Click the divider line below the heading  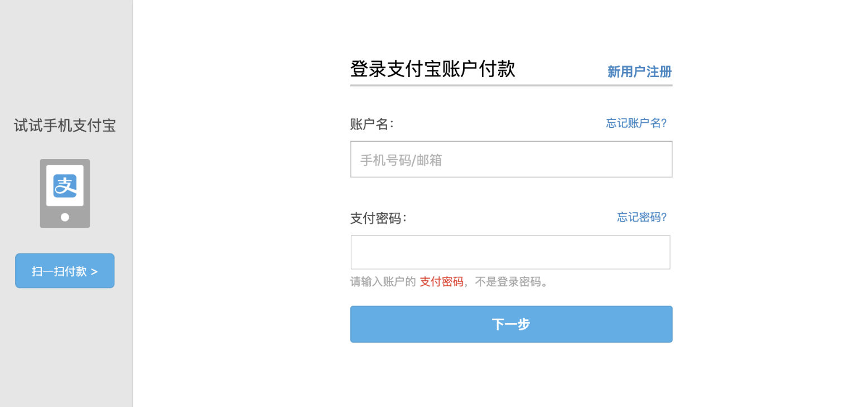(x=510, y=85)
